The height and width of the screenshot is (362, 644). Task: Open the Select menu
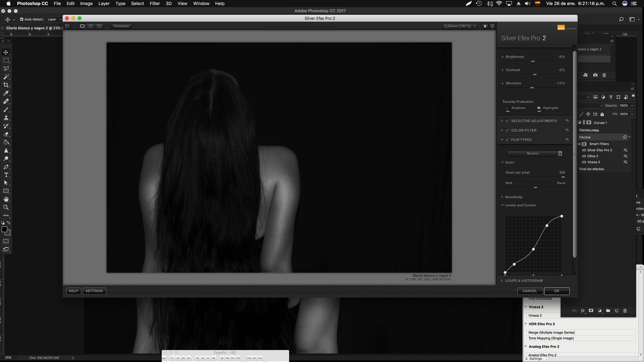(137, 3)
